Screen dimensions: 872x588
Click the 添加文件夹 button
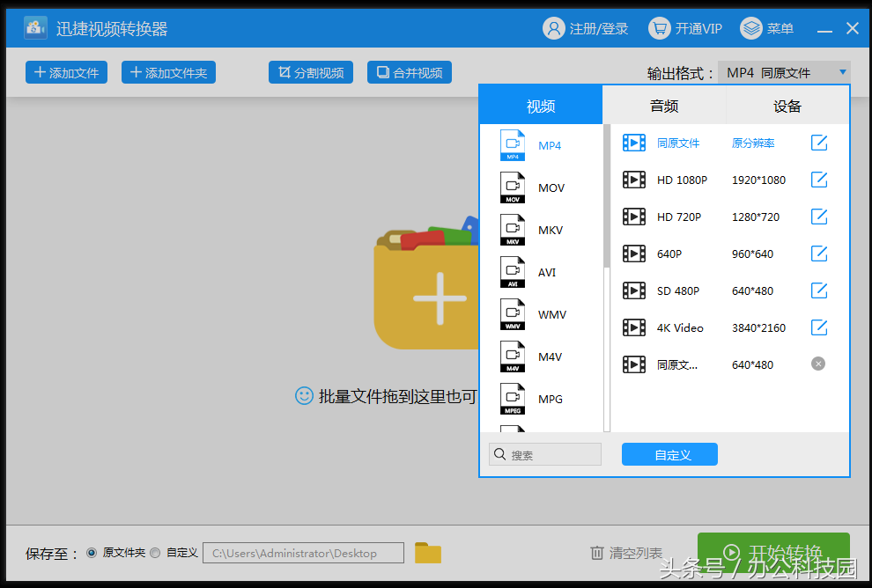tap(168, 72)
